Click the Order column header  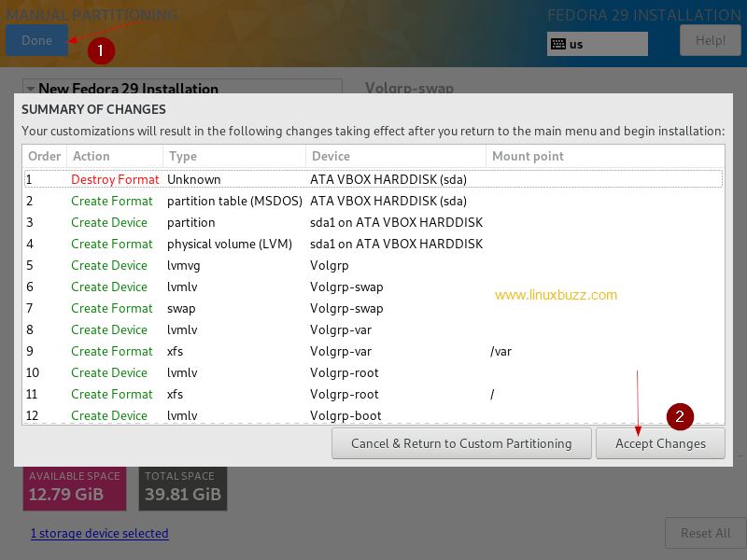point(44,156)
